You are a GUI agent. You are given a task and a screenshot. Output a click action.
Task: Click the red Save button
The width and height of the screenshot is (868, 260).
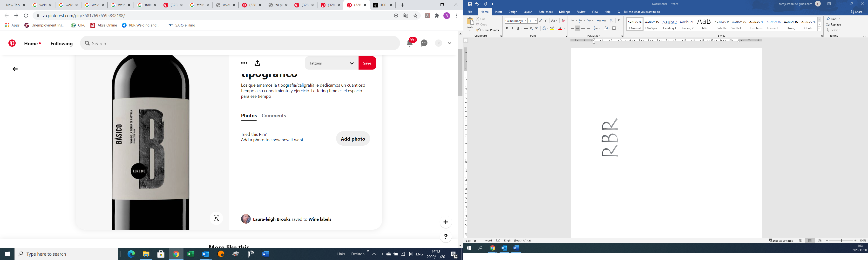(x=367, y=63)
